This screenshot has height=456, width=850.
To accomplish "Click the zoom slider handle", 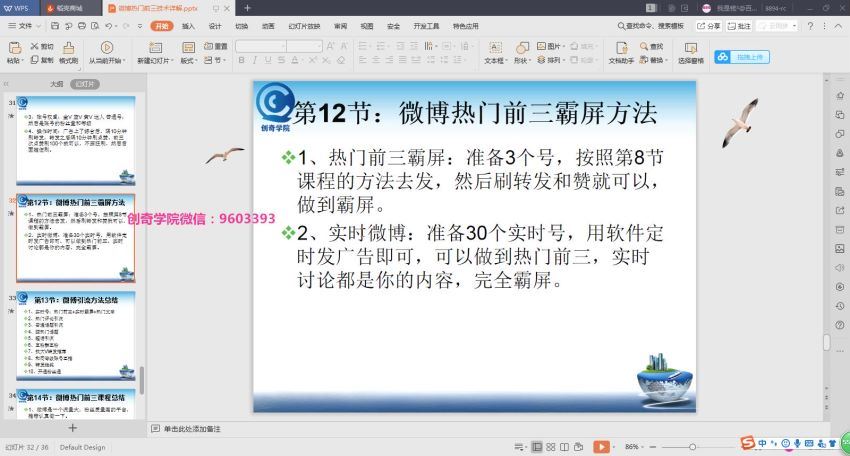I will (692, 447).
